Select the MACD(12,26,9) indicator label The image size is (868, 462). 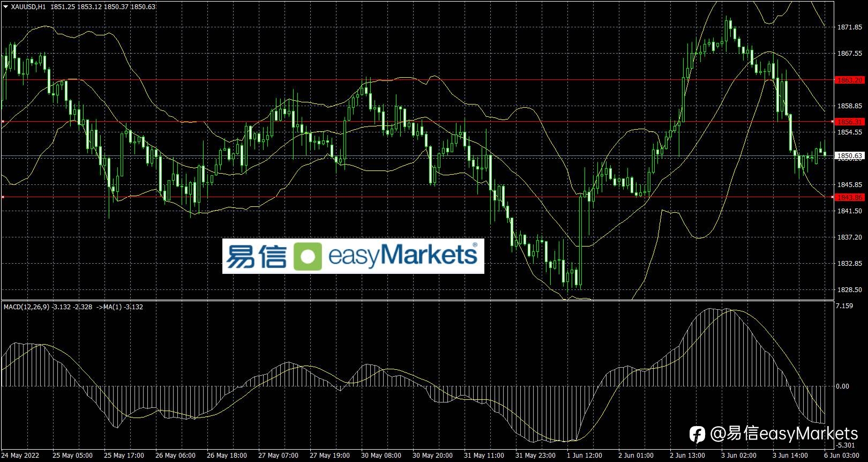(27, 307)
